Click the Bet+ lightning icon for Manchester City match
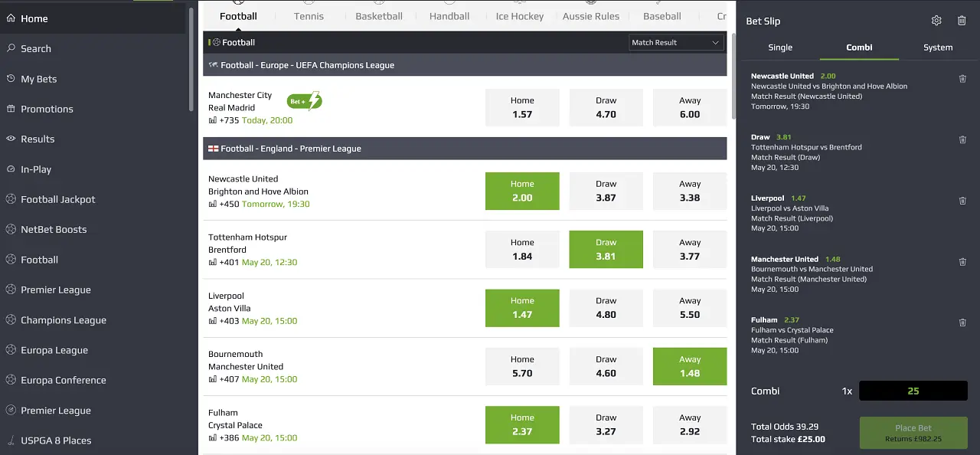Image resolution: width=980 pixels, height=455 pixels. tap(305, 101)
